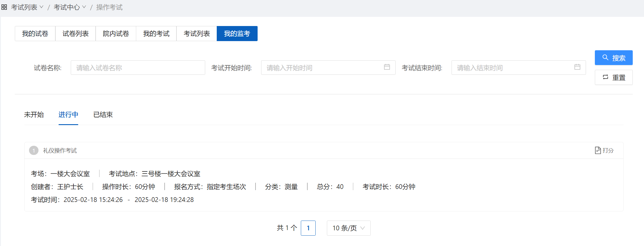Screen dimensions: 644x246
Task: Switch to the 我的试卷 tab
Action: point(35,34)
